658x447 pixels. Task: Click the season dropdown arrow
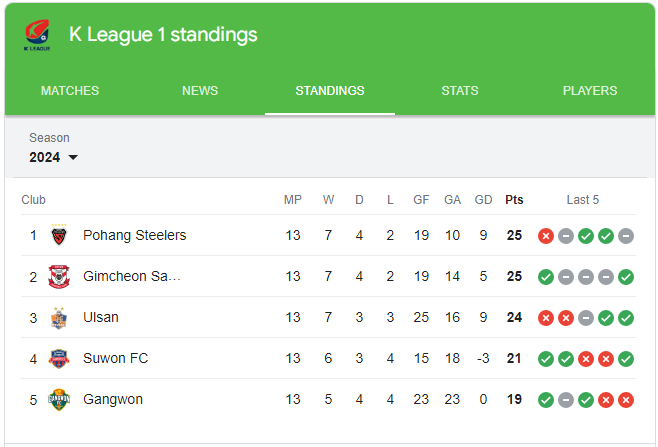click(73, 157)
